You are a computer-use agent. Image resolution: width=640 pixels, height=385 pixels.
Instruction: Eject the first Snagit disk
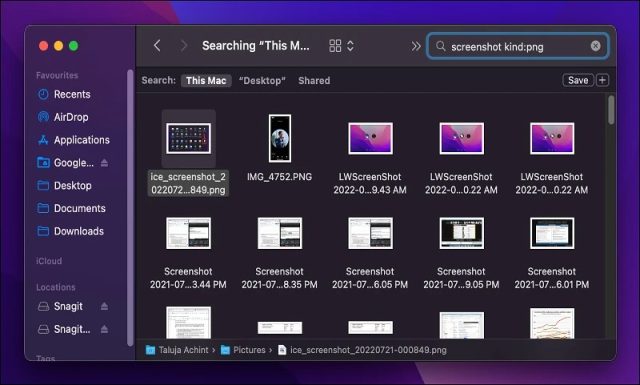pos(104,306)
